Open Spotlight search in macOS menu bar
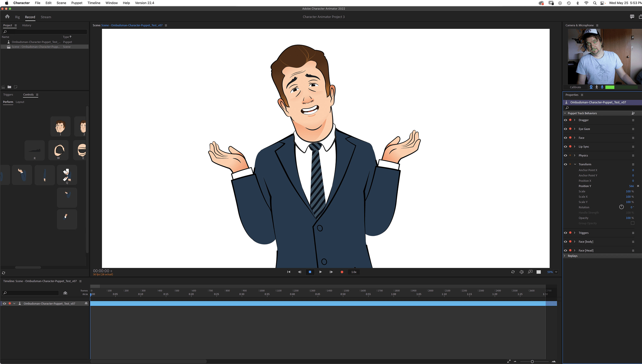 [595, 3]
